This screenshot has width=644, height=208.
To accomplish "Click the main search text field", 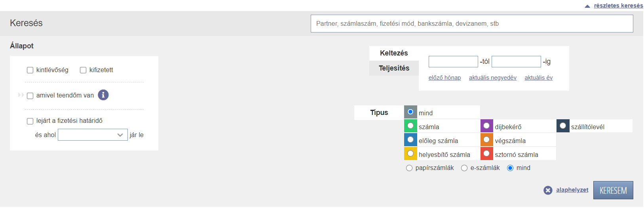I will coord(471,24).
